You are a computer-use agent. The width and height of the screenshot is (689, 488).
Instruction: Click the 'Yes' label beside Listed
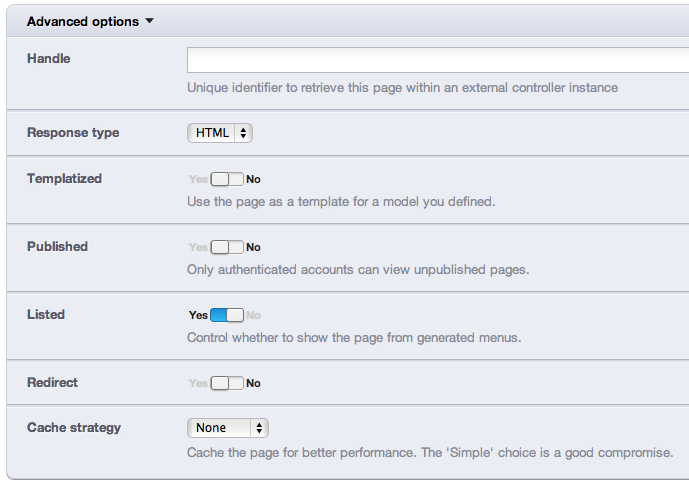coord(198,315)
